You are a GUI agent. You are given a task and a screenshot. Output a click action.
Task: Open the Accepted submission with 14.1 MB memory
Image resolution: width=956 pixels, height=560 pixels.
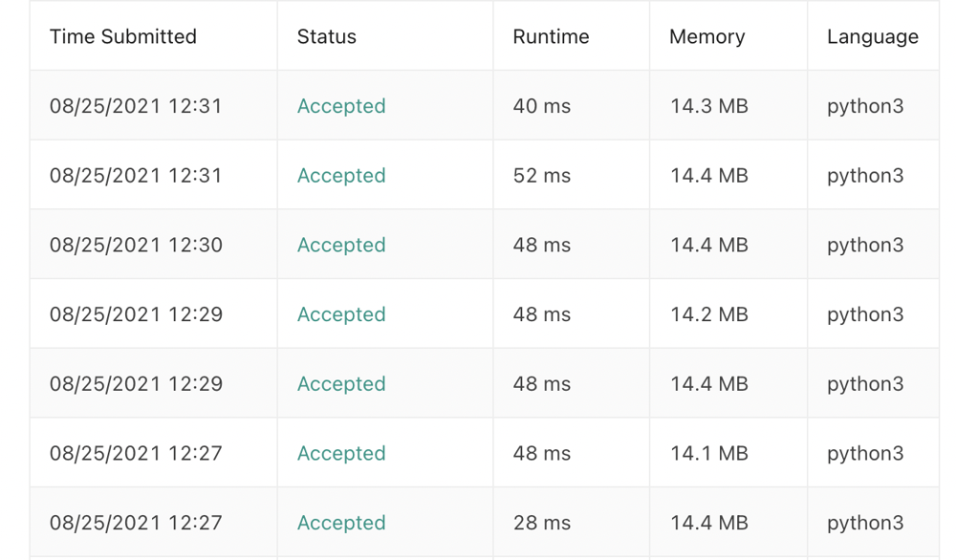[341, 453]
